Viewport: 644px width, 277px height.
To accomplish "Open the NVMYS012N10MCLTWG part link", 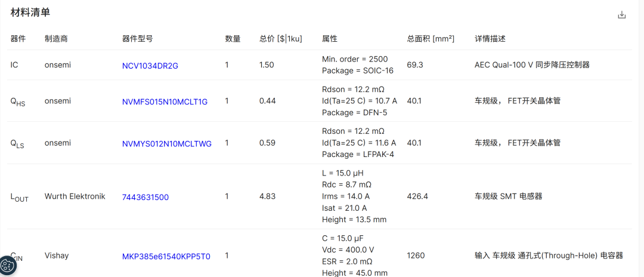I will [167, 143].
